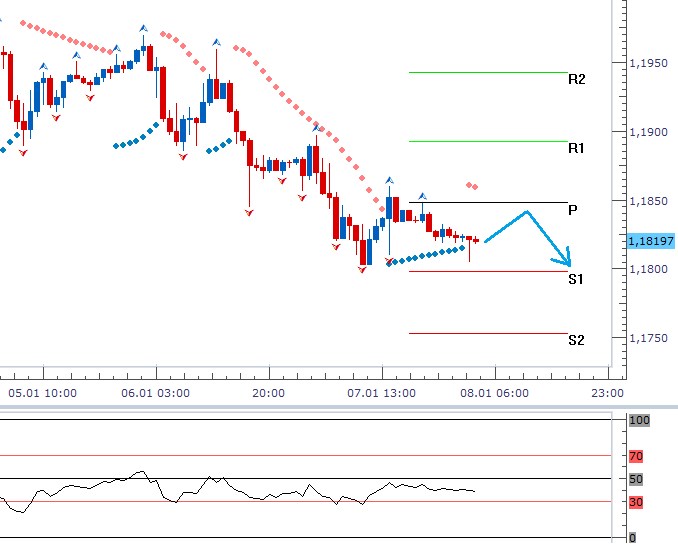Select the S1 support level label
Image resolution: width=678 pixels, height=547 pixels.
coord(576,279)
